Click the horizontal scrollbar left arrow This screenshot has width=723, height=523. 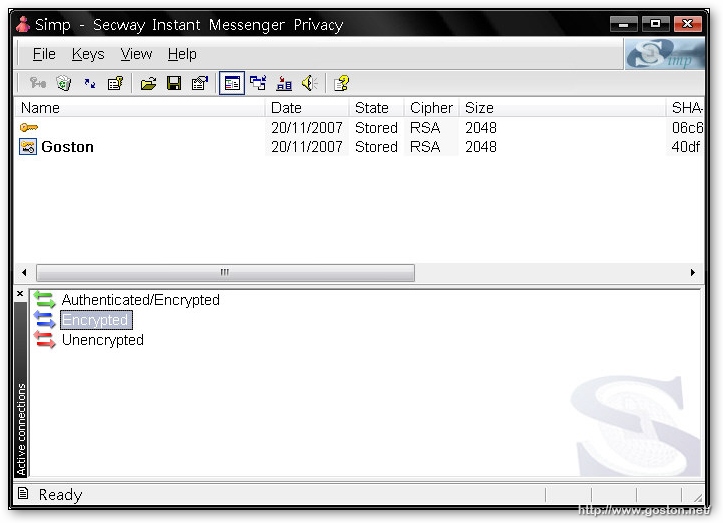(x=24, y=273)
